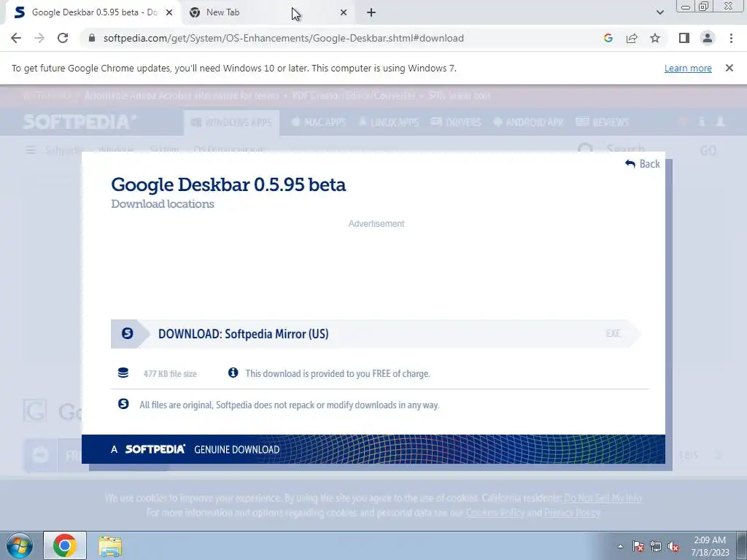Open the Linux Apps section
This screenshot has width=747, height=560.
click(389, 122)
